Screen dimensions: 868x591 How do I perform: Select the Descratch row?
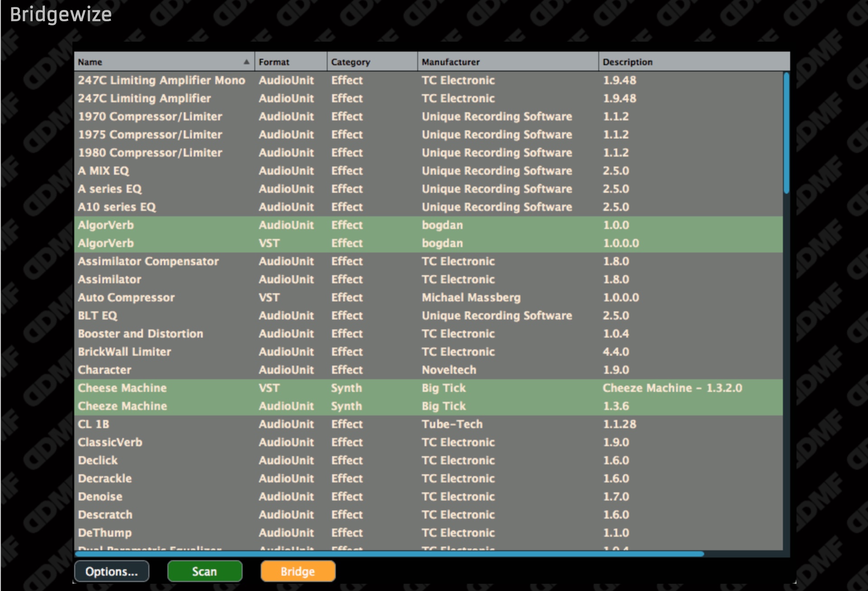click(429, 515)
